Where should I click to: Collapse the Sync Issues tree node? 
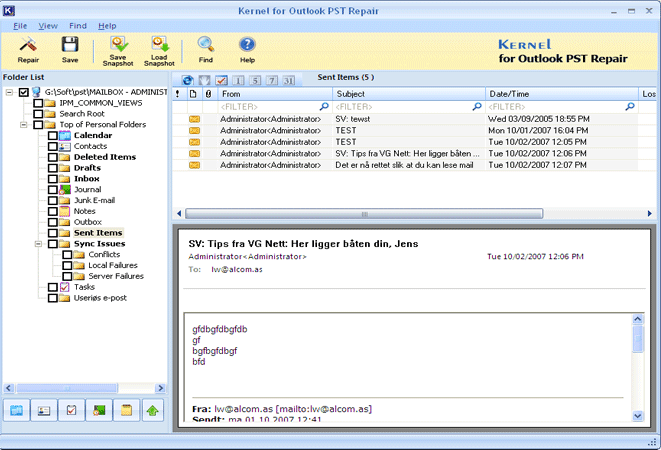click(38, 244)
